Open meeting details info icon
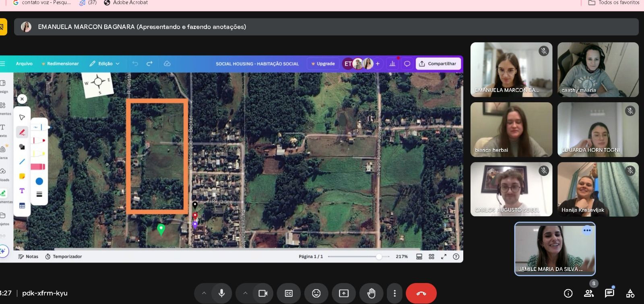 568,293
